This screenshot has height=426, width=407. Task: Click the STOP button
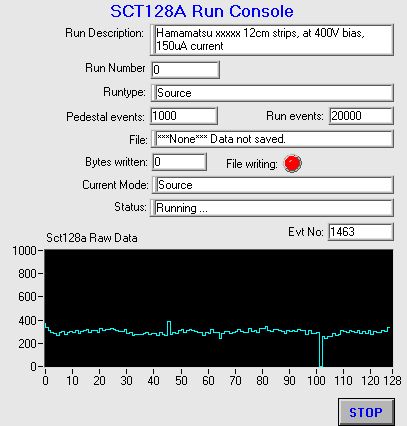pyautogui.click(x=366, y=412)
